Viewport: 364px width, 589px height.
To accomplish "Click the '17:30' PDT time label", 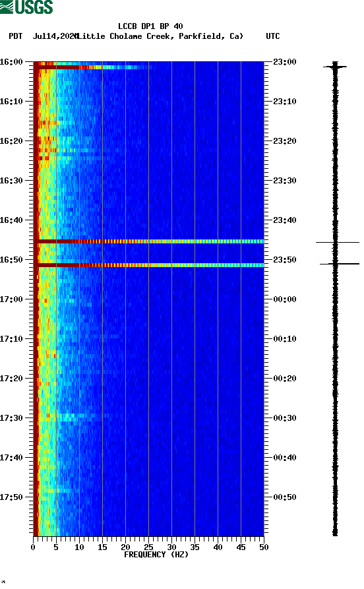I will coord(11,418).
